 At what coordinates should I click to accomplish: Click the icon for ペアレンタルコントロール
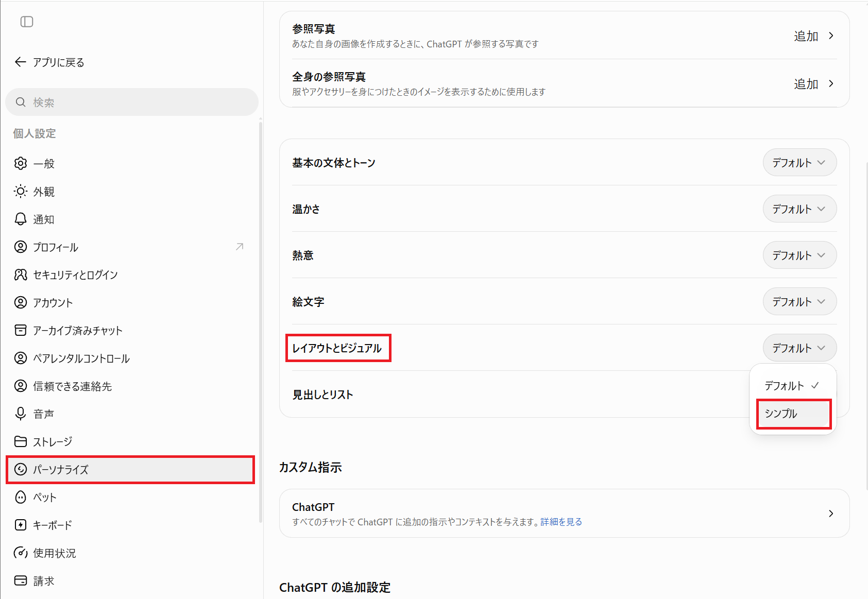point(21,358)
